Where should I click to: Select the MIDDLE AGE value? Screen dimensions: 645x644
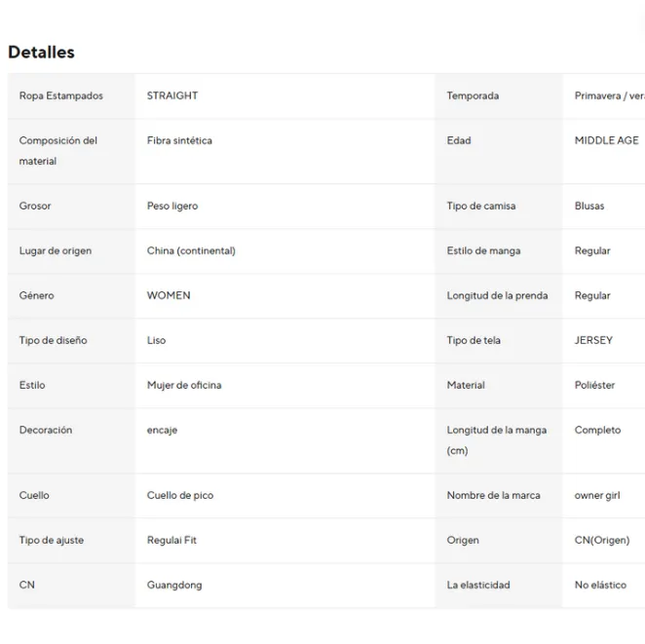(x=606, y=140)
